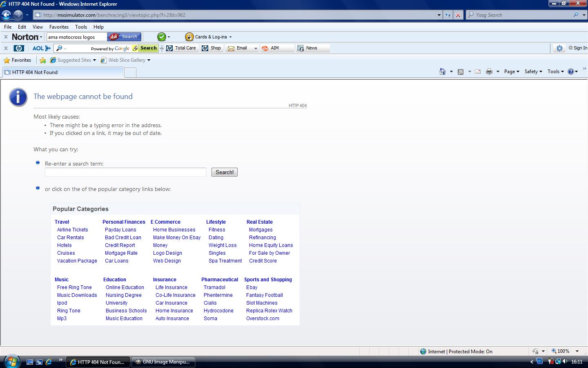Viewport: 588px width, 368px height.
Task: Open the Tools menu in menu bar
Action: pyautogui.click(x=81, y=27)
